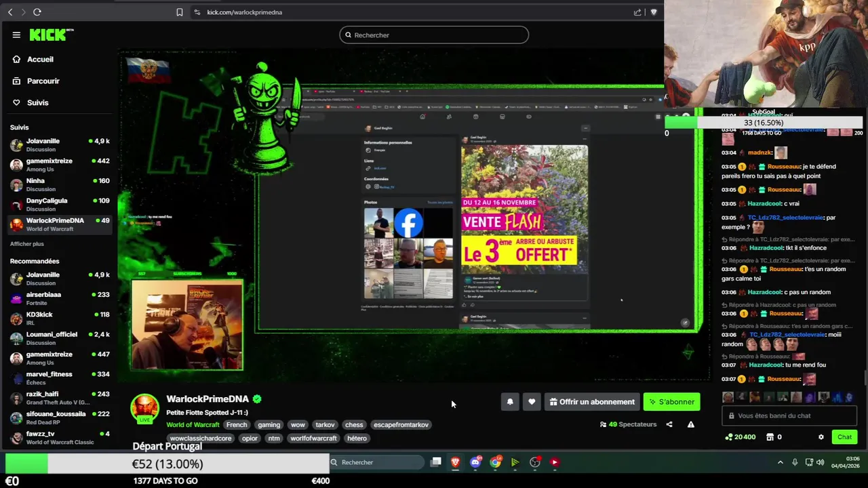Click the worlfofwarcraft tag
Screen dimensions: 868x488
click(313, 439)
